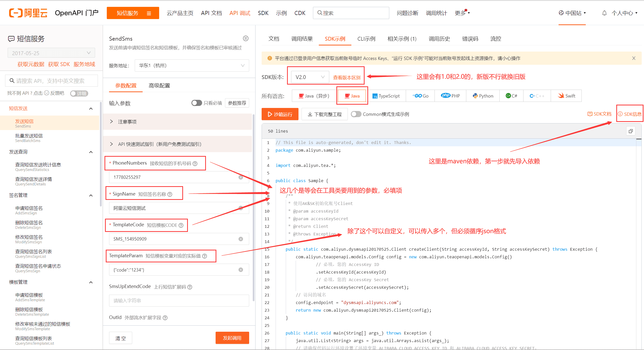Focus the top 搜索 input

(351, 13)
